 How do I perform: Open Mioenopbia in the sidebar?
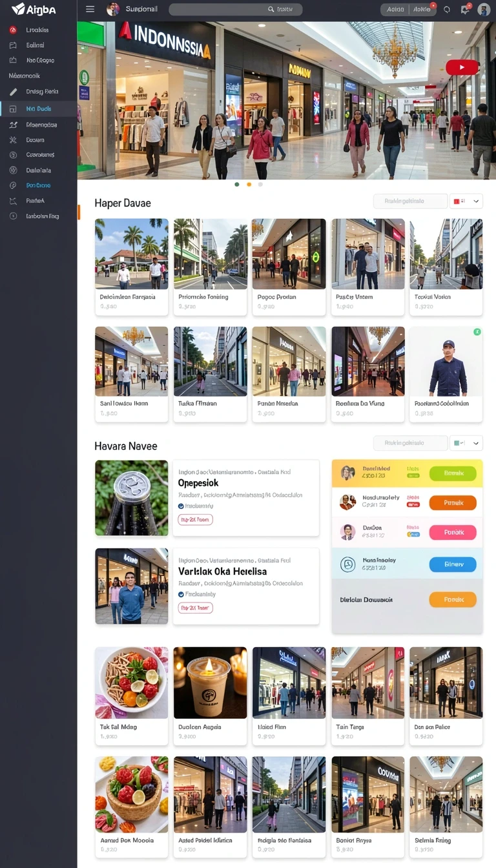[41, 125]
